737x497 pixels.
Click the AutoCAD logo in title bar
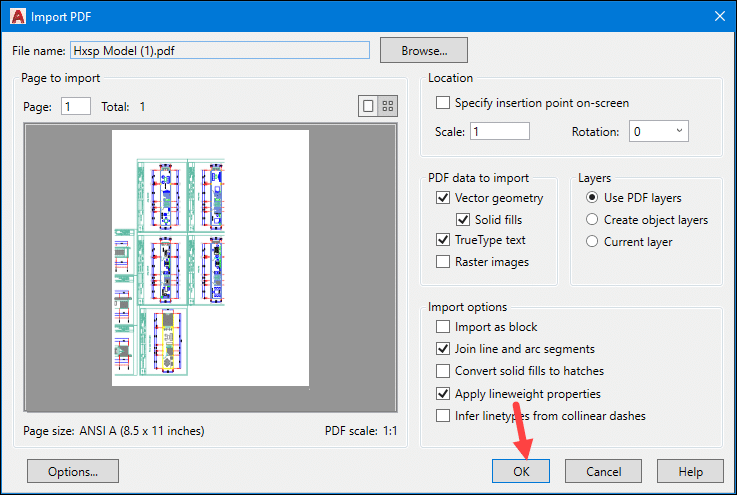point(14,16)
